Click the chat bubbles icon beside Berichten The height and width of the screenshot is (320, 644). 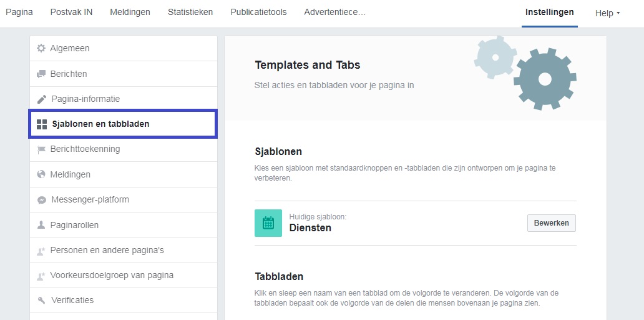(41, 74)
